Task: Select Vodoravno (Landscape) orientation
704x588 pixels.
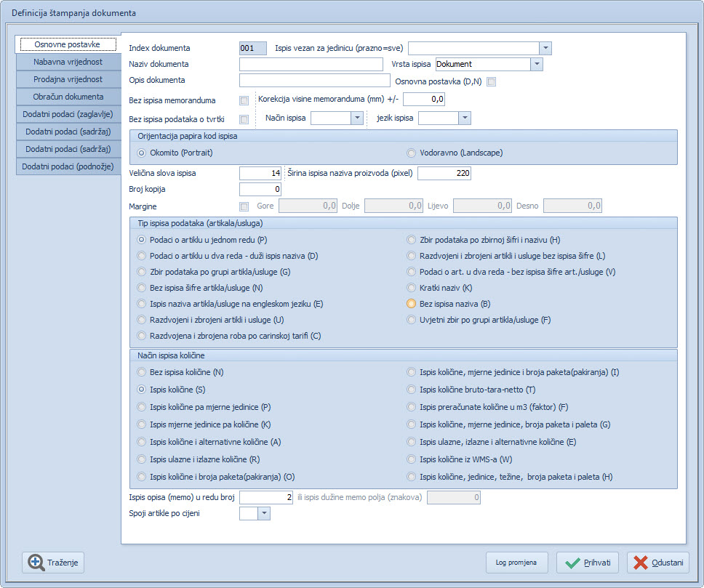Action: (412, 153)
